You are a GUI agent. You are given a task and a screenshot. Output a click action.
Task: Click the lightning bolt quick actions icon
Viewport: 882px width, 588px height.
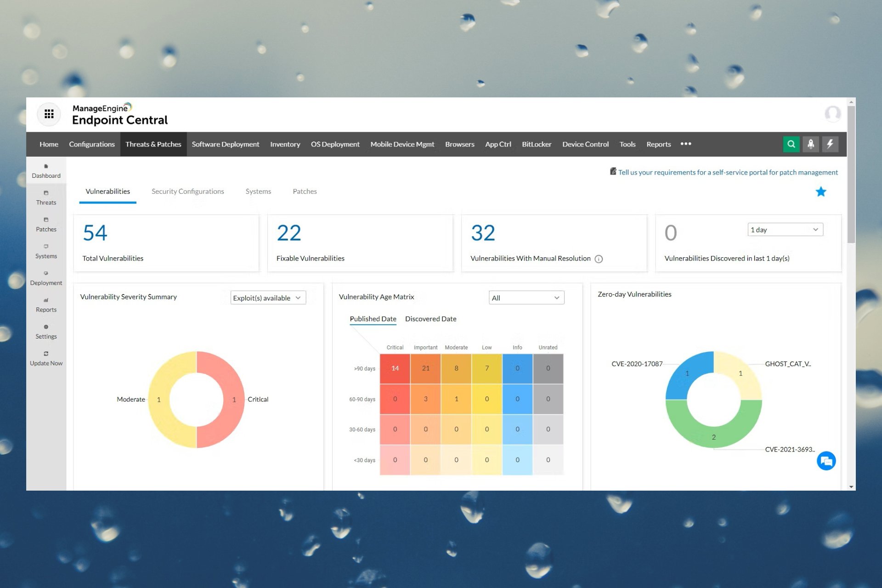830,144
